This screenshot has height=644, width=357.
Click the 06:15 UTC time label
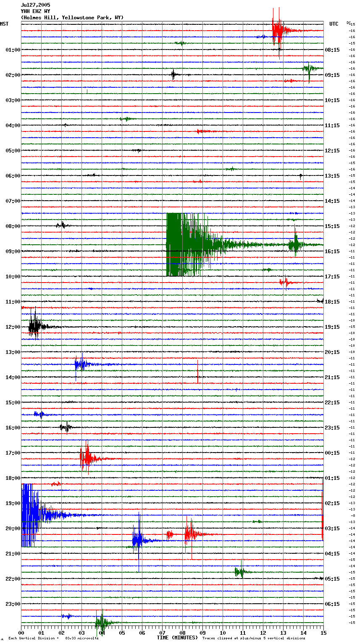tap(332, 604)
